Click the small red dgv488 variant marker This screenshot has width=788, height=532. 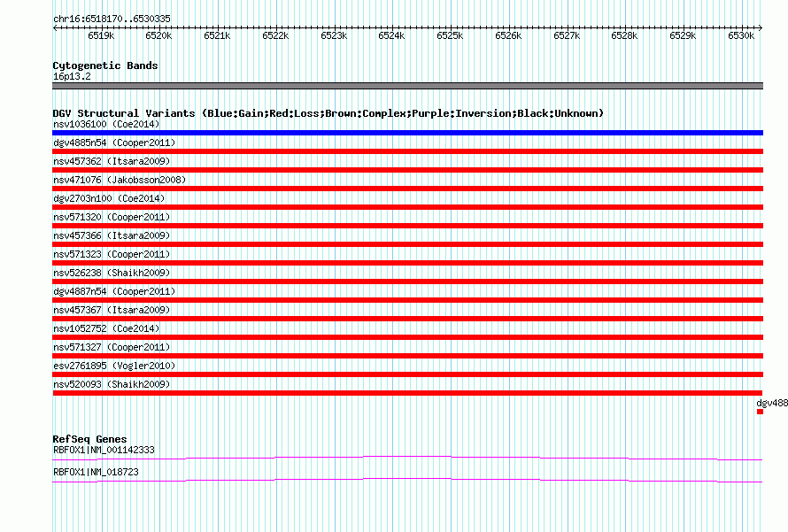coord(760,412)
